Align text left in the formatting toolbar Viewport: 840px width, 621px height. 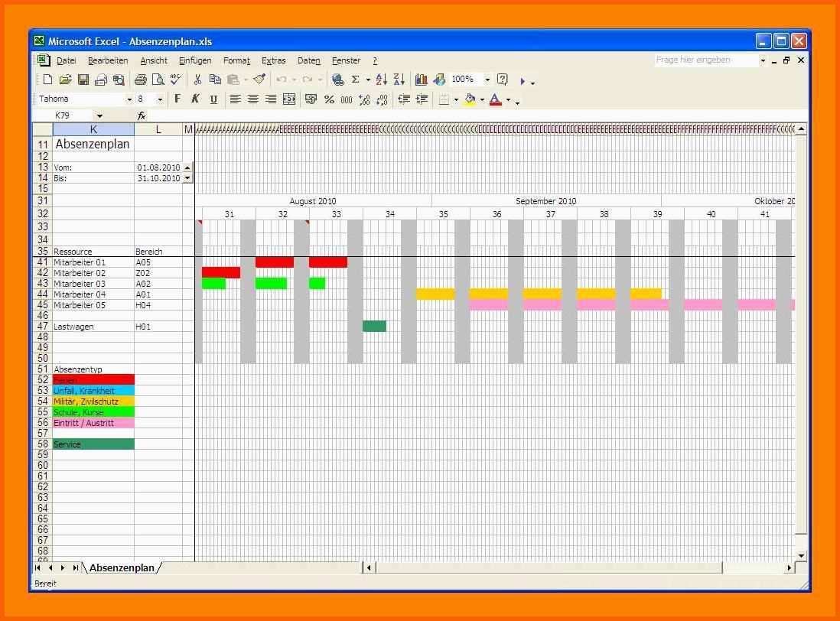[x=235, y=99]
